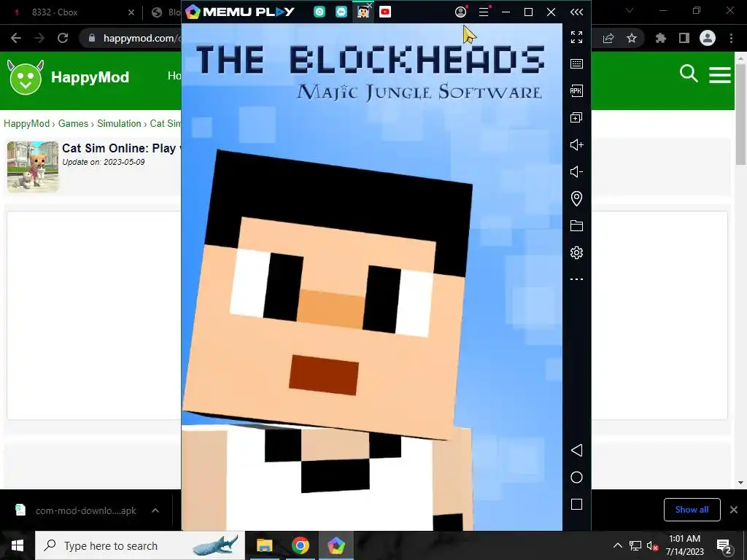Screen dimensions: 747x560
Task: Open MEmu Play from taskbar
Action: click(336, 545)
